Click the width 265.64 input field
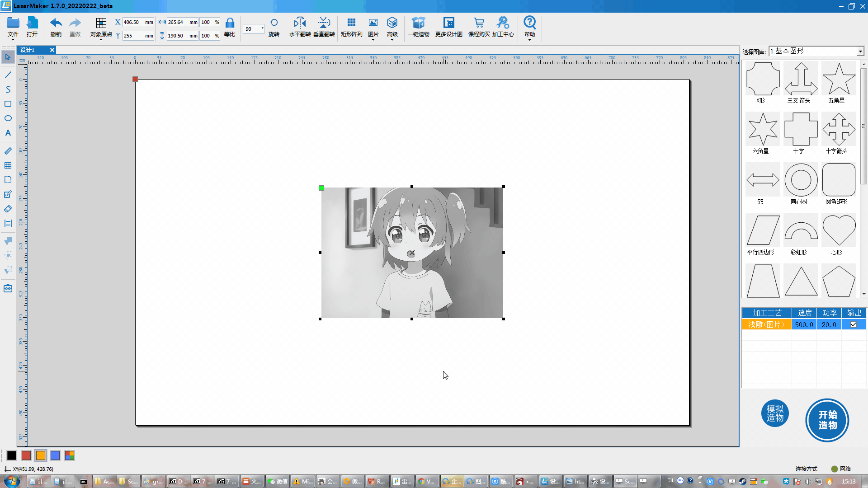Image resolution: width=868 pixels, height=488 pixels. 182,22
